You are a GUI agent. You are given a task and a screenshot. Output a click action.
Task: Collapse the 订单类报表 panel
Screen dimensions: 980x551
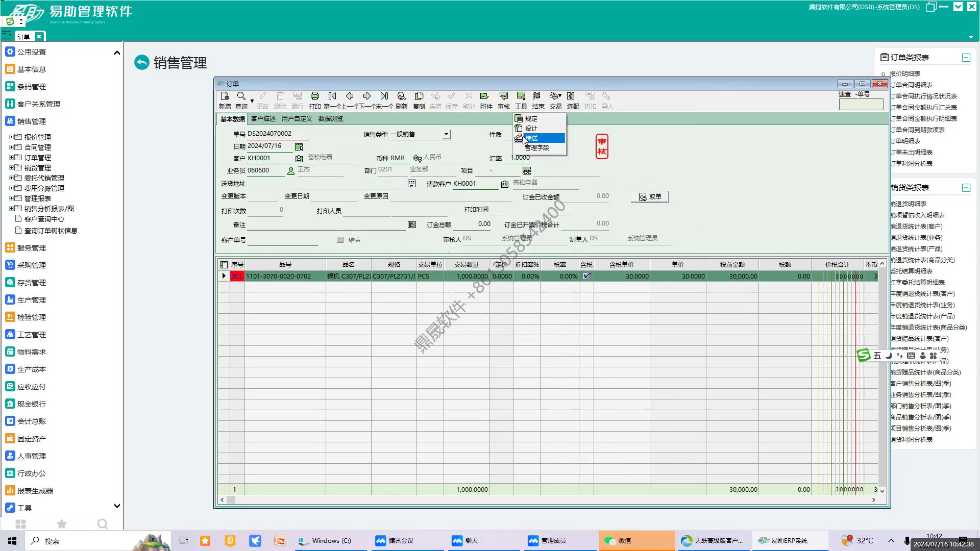click(966, 58)
